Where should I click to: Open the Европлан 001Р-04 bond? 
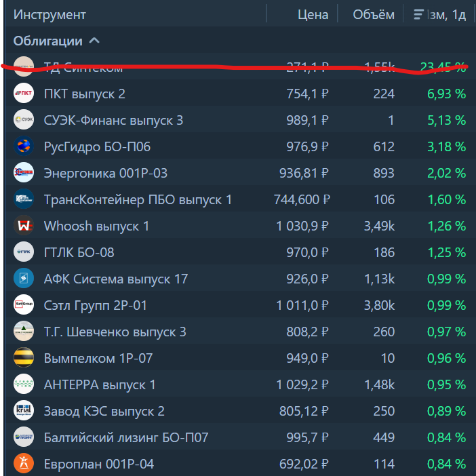(x=99, y=464)
